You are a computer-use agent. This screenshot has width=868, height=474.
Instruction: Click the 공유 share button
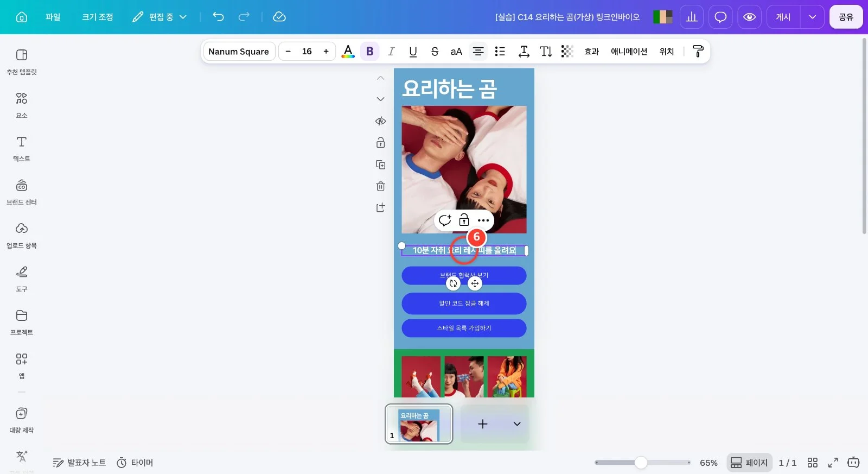click(846, 17)
